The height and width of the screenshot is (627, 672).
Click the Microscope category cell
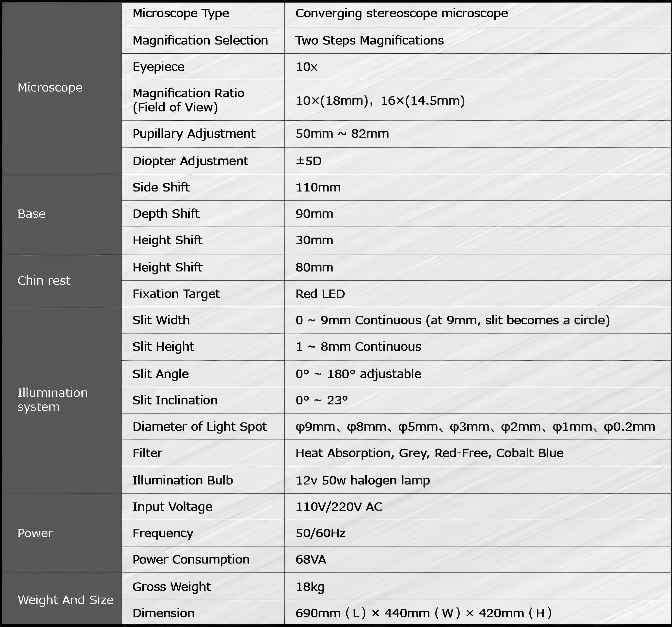50,88
